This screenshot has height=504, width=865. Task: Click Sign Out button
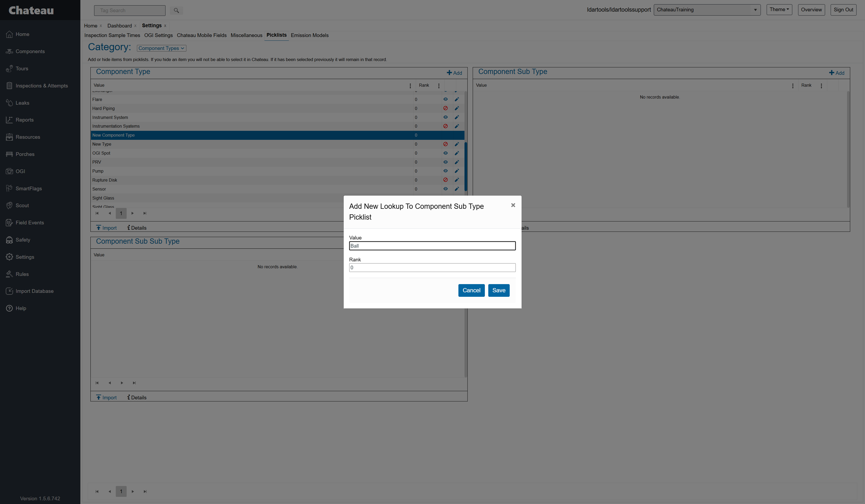pyautogui.click(x=843, y=10)
